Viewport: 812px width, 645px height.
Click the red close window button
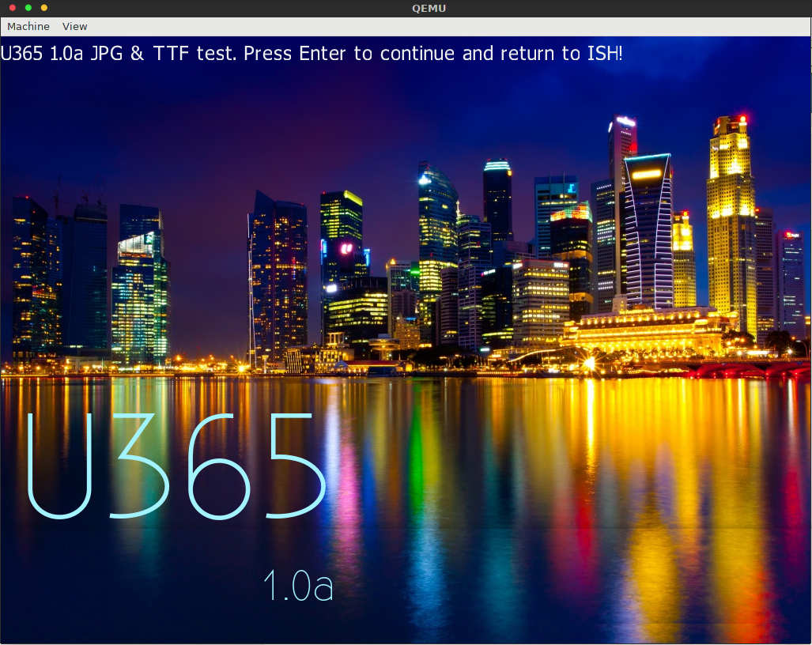coord(13,8)
